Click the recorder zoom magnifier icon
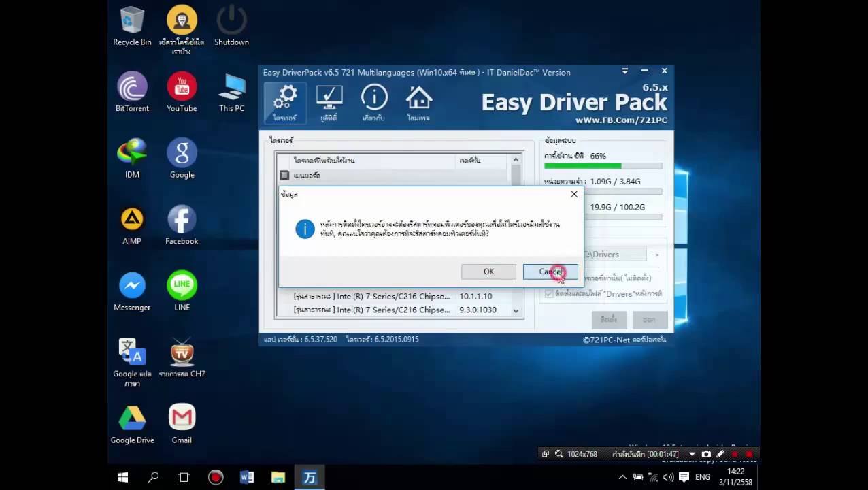Screen dimensions: 868x490 click(x=559, y=454)
